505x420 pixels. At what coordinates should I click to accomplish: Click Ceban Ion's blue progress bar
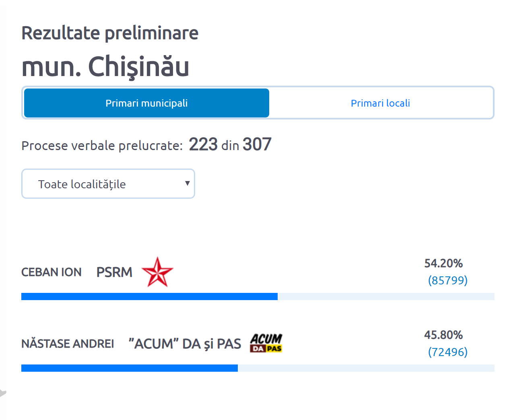pyautogui.click(x=149, y=296)
